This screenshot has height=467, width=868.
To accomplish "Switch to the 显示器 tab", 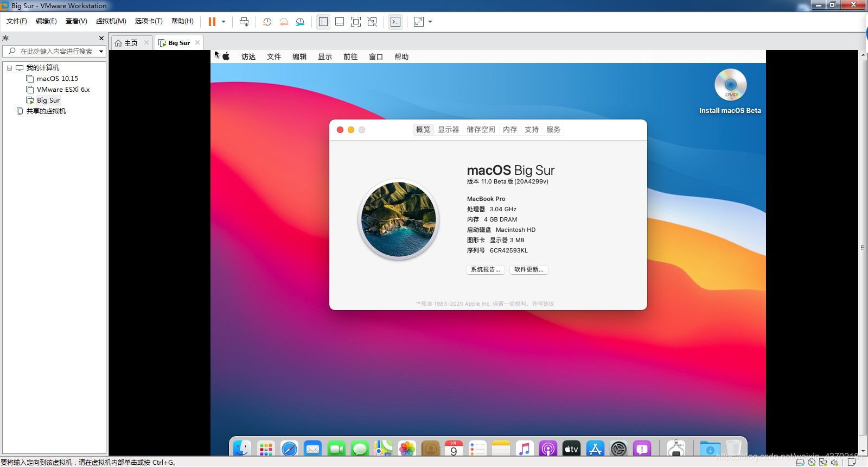I will coord(449,130).
